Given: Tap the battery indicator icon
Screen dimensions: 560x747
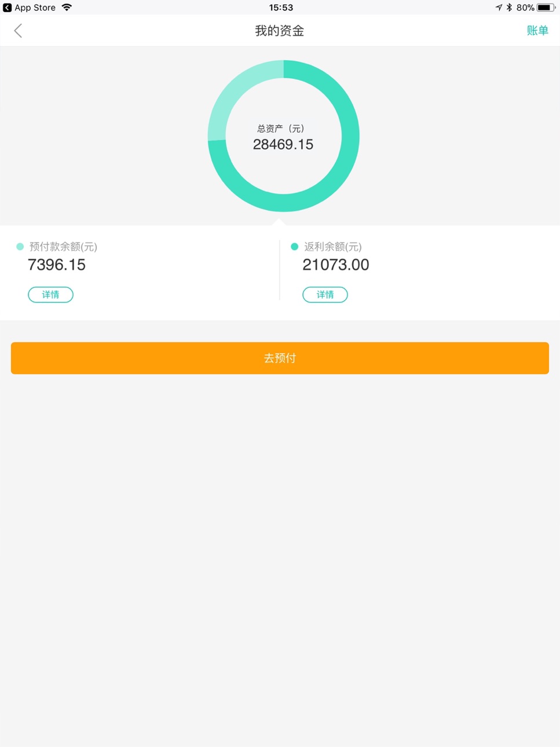Looking at the screenshot, I should pyautogui.click(x=546, y=8).
